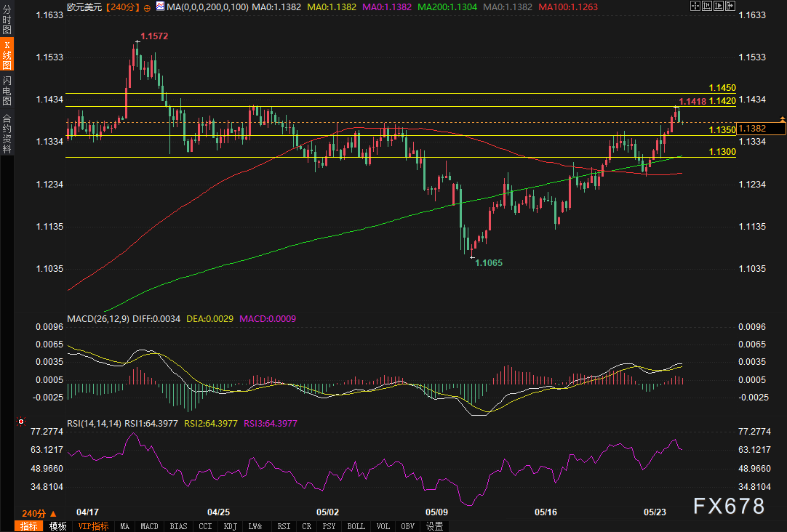Image resolution: width=787 pixels, height=532 pixels.
Task: Open the 合约资料 side tab
Action: point(7,133)
